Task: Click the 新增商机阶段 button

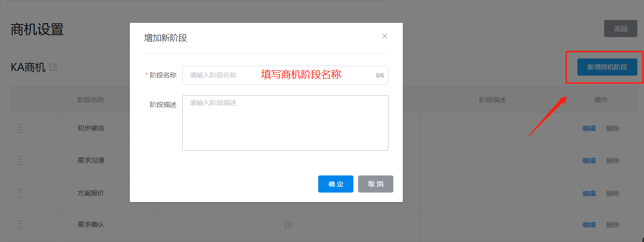Action: (607, 67)
